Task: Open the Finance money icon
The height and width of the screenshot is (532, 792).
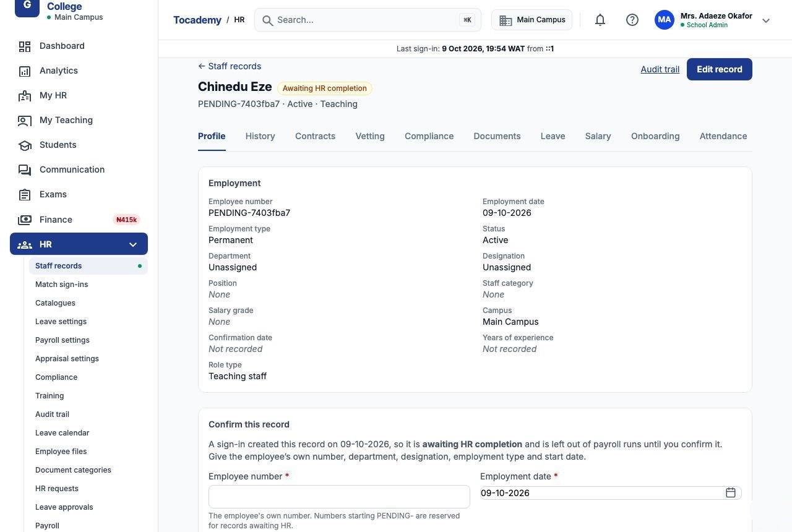Action: pos(25,220)
